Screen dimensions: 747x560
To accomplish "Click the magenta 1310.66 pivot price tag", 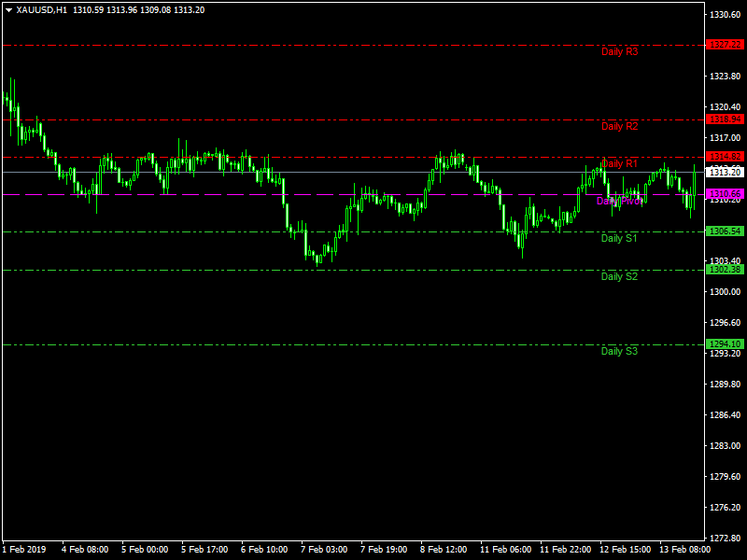I will tap(725, 194).
